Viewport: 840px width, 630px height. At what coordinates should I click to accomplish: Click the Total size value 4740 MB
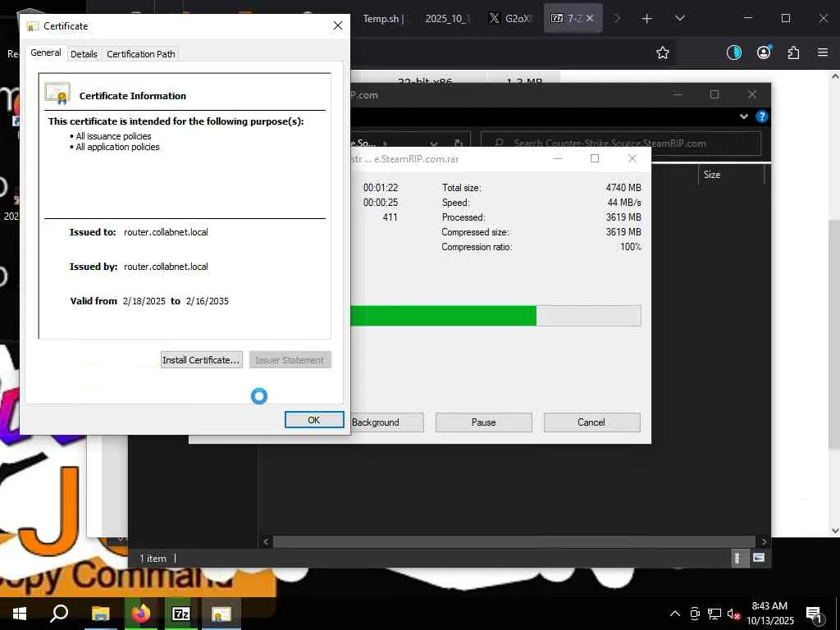tap(623, 188)
